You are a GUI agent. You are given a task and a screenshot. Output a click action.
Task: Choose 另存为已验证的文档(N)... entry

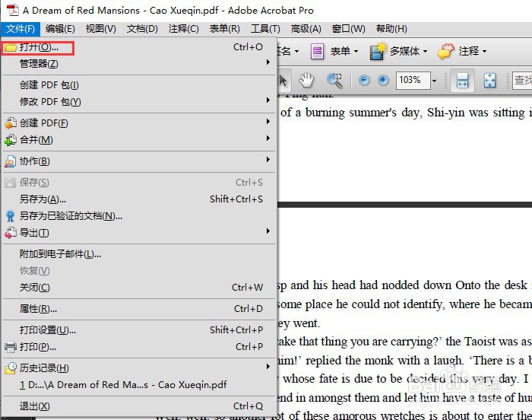(138, 216)
